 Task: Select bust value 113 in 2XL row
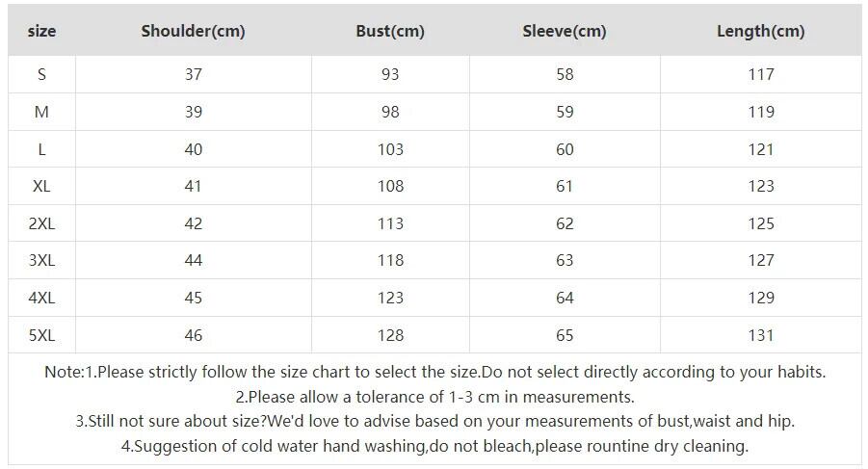pos(390,223)
